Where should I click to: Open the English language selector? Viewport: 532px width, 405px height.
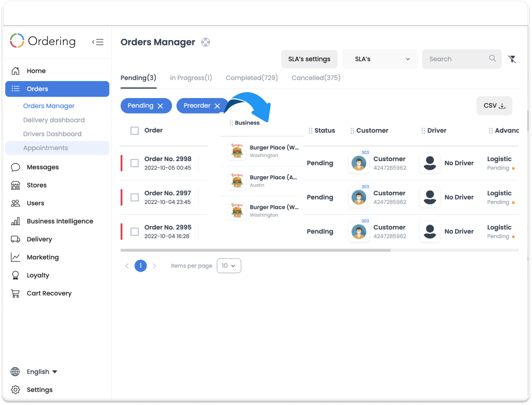coord(41,372)
